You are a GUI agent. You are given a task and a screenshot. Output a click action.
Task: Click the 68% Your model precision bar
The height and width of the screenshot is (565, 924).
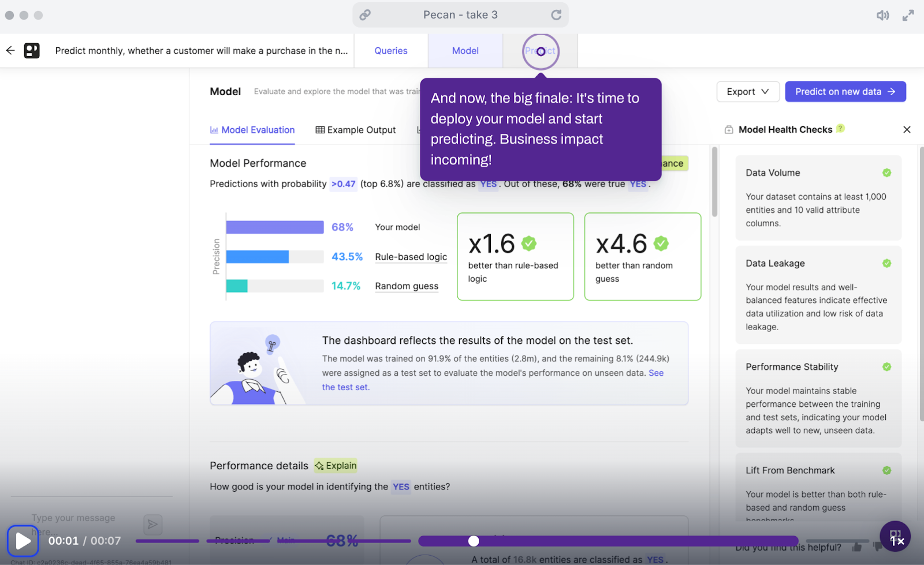(275, 227)
